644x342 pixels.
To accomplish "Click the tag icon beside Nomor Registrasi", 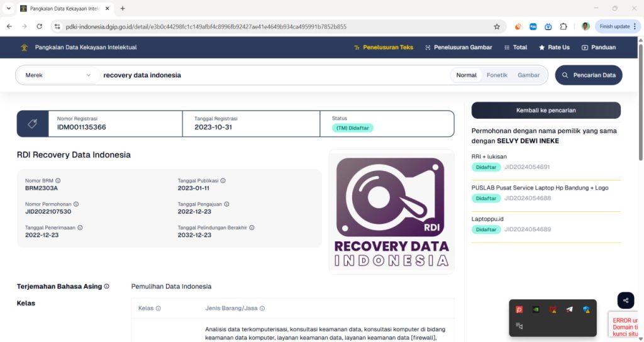I will 33,124.
